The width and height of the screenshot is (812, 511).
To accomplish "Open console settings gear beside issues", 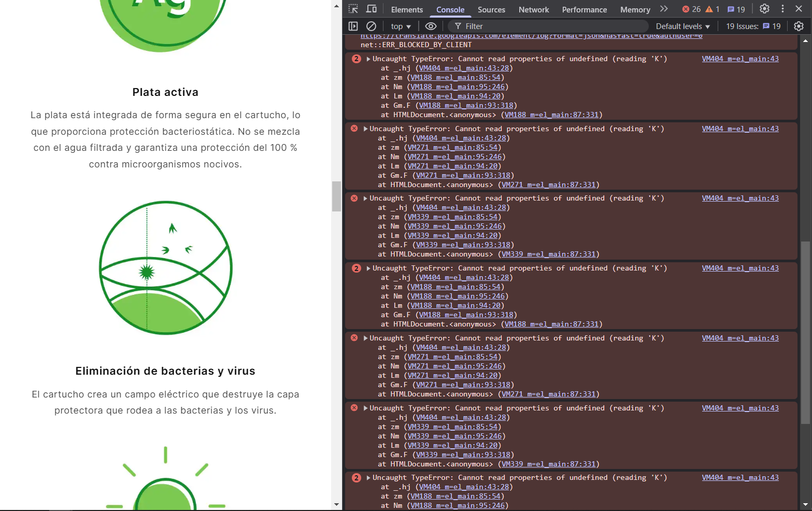I will (799, 26).
